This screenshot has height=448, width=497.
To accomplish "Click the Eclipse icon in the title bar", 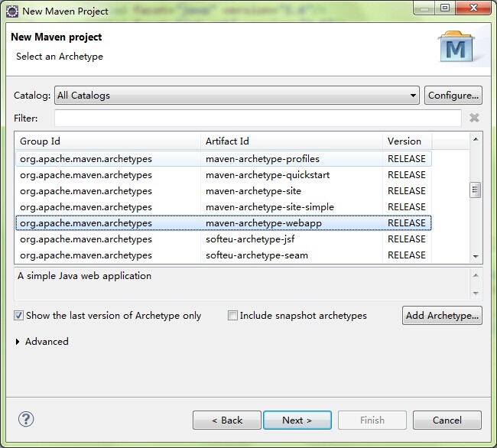I will [12, 11].
